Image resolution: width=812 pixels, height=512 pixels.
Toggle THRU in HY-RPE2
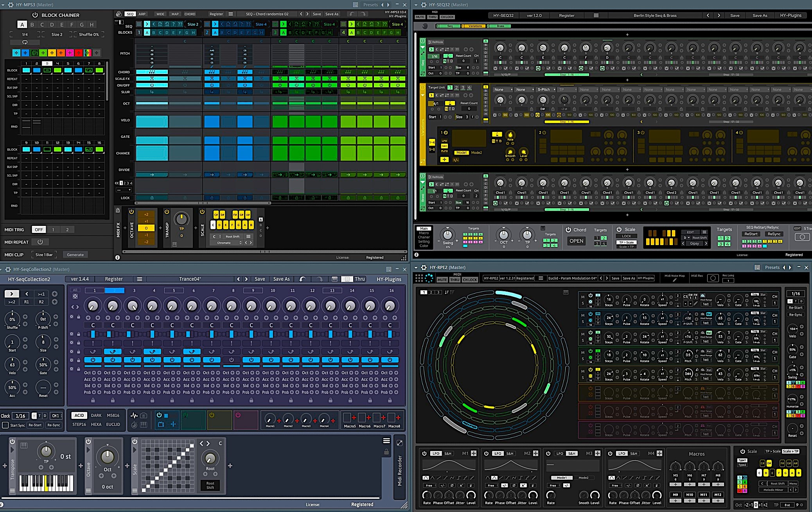(455, 279)
